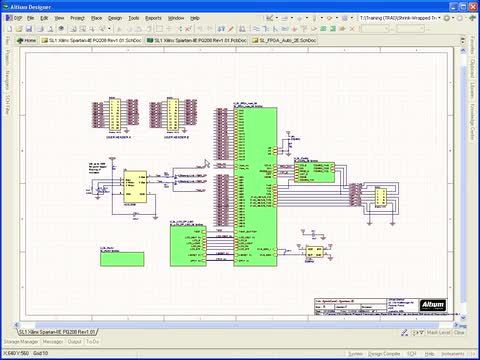Open the Place menu

[x=97, y=18]
